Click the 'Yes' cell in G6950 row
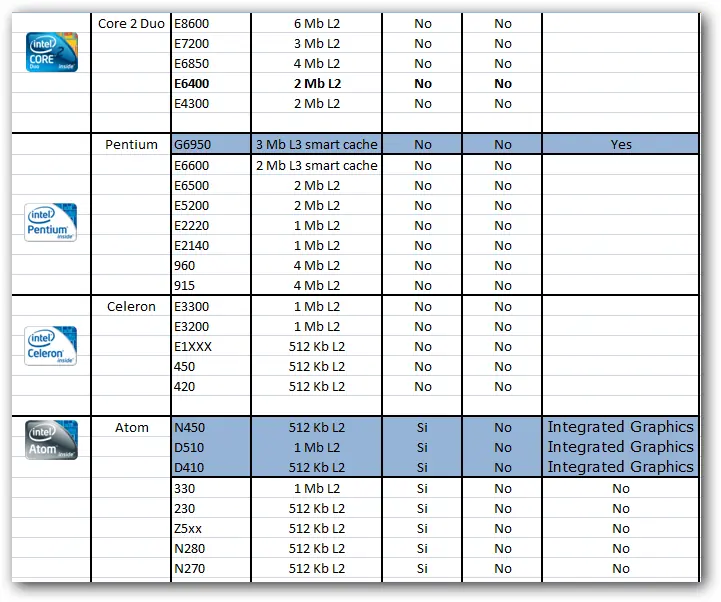721x602 pixels. click(621, 144)
